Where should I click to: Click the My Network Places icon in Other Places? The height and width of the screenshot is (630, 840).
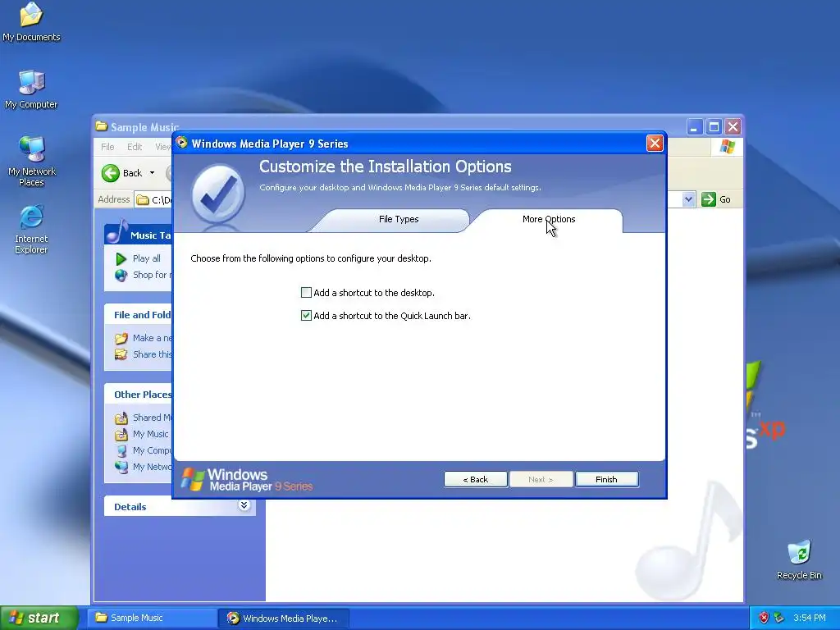tap(121, 467)
